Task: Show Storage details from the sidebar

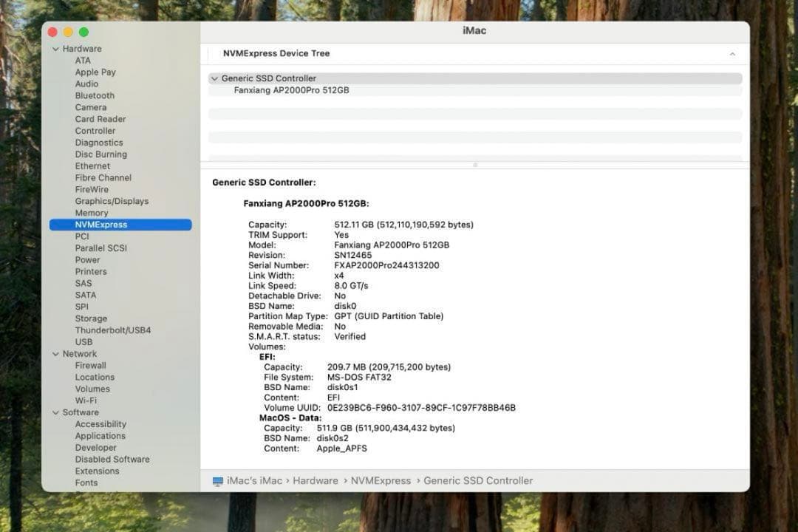Action: [x=91, y=318]
